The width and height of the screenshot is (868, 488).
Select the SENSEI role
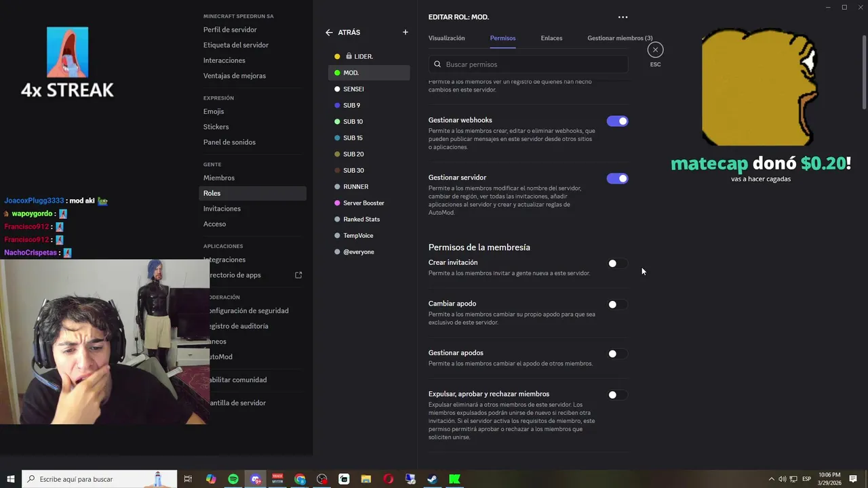click(369, 89)
